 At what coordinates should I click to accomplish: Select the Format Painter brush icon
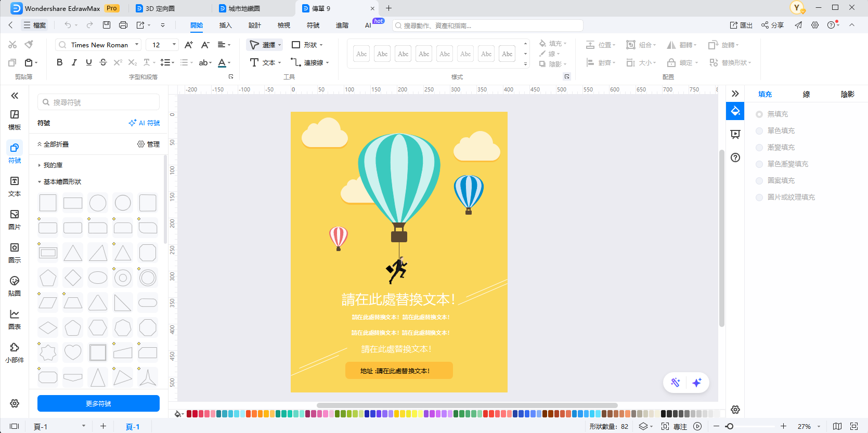[x=29, y=45]
